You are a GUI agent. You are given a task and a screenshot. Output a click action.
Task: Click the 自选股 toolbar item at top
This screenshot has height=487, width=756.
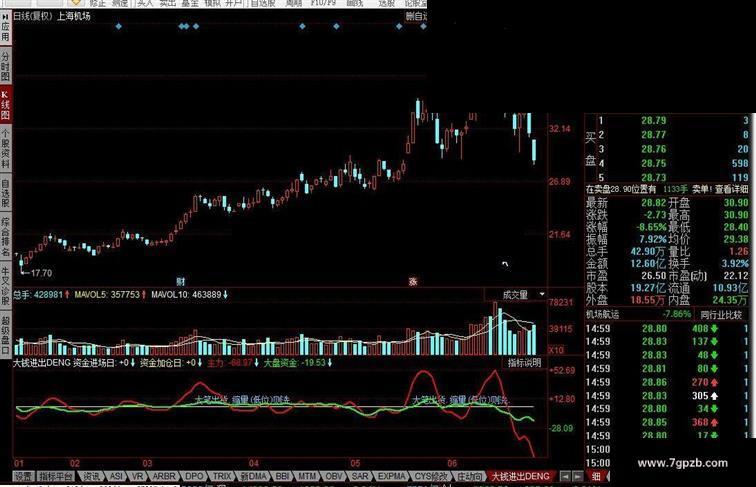click(263, 3)
